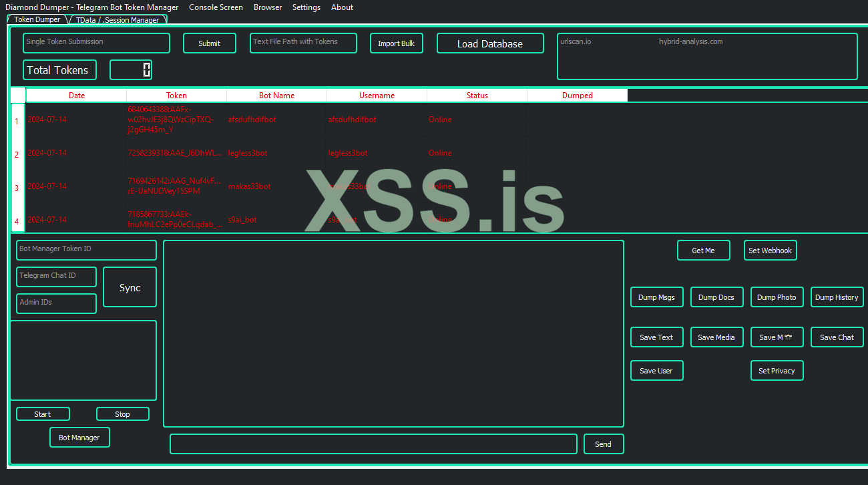The image size is (868, 485).
Task: Switch to the TData / Session Manager tab
Action: (118, 20)
